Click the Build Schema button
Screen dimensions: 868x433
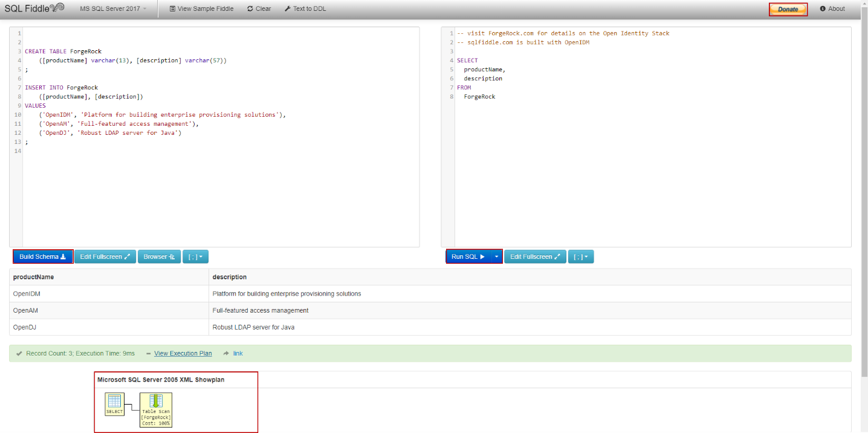pos(42,256)
